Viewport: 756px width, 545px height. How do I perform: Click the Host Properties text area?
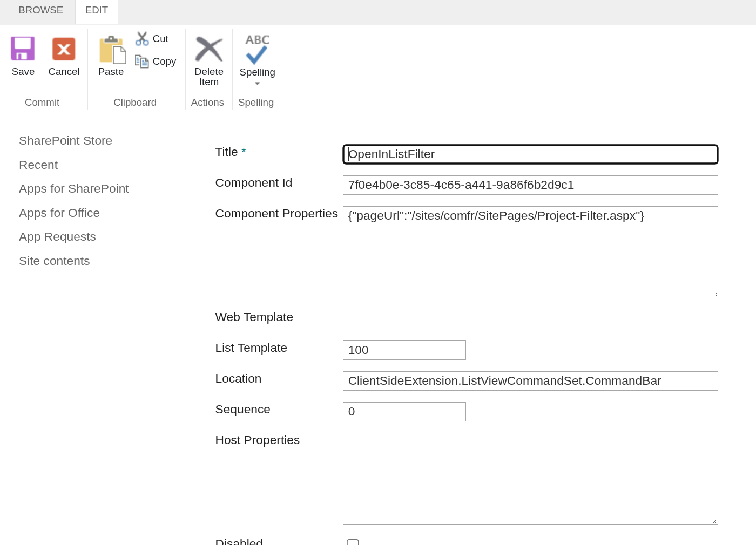(530, 479)
